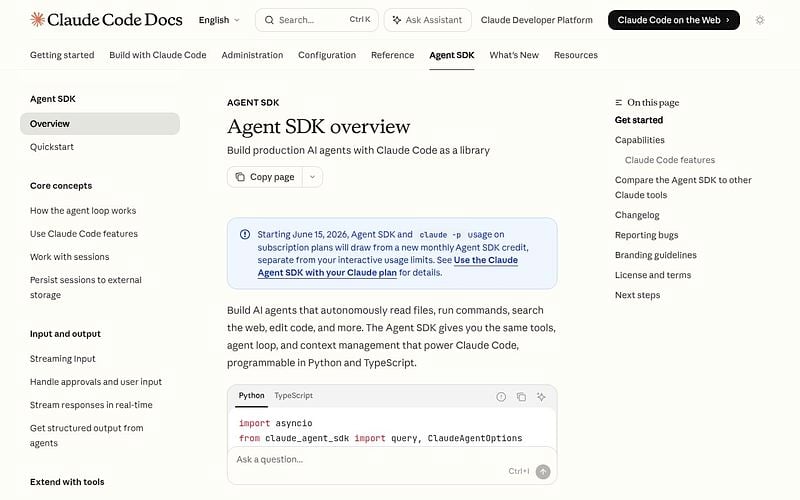The width and height of the screenshot is (800, 500).
Task: Click the Core concepts sidebar heading
Action: (x=61, y=186)
